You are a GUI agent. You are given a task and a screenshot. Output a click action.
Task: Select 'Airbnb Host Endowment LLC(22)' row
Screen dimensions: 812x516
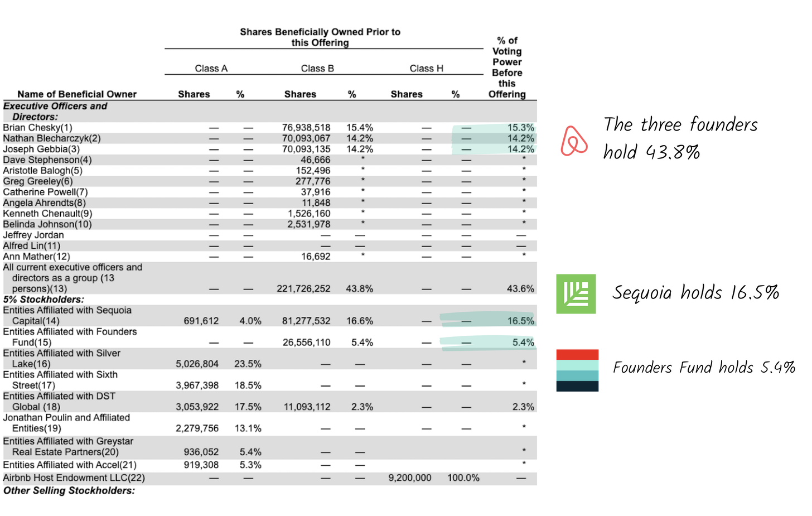pos(74,478)
